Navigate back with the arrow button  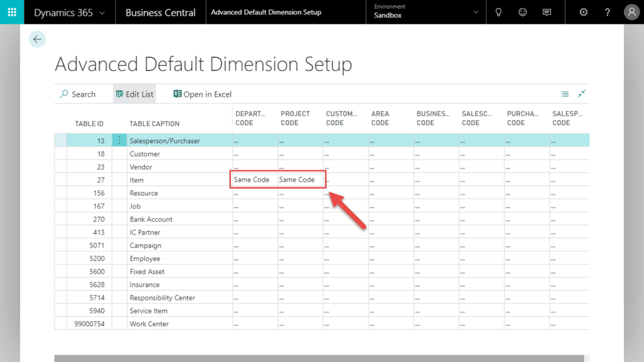[x=36, y=39]
